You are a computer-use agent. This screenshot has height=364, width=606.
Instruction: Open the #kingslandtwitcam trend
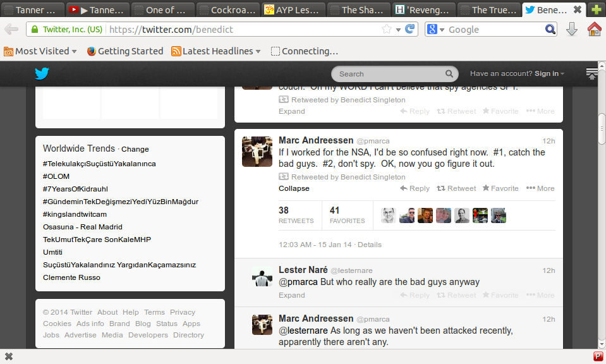coord(75,214)
